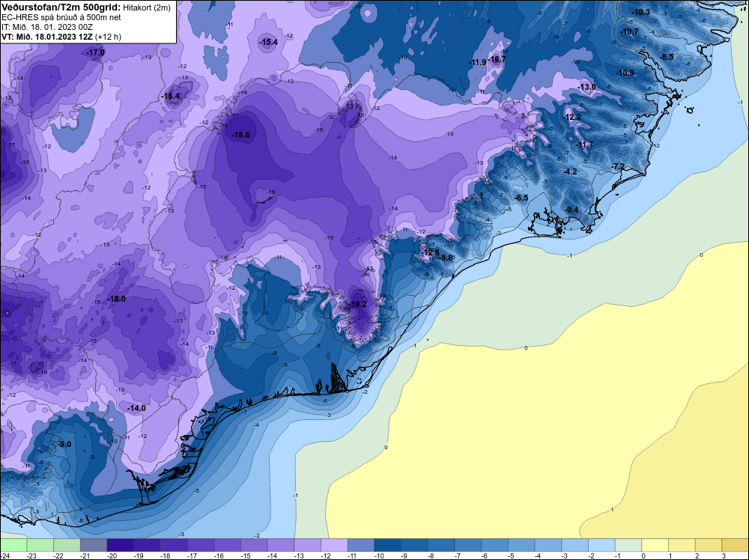This screenshot has width=749, height=560.
Task: Select the -19.2 minimum temperature label
Action: tap(358, 304)
